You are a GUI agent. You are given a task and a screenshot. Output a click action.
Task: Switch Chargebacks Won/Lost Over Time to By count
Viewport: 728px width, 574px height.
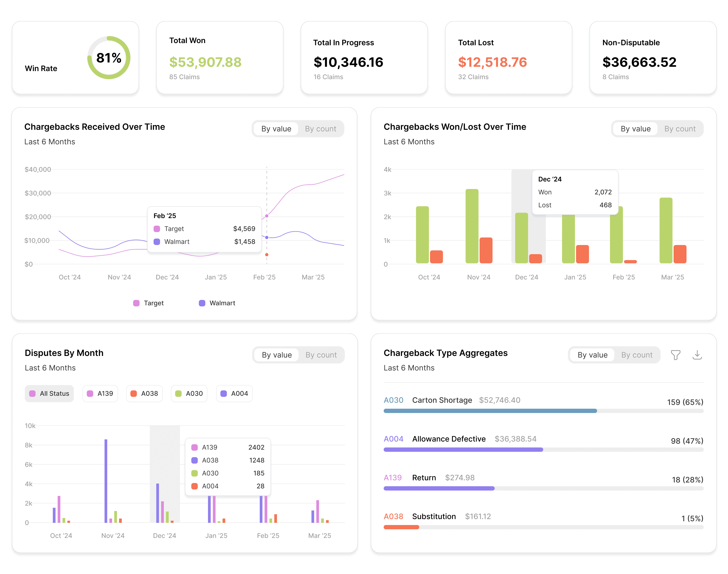[680, 129]
